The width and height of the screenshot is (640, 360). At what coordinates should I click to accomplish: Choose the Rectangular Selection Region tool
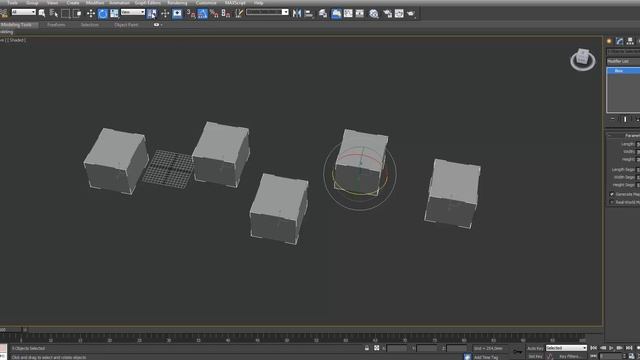pos(65,13)
